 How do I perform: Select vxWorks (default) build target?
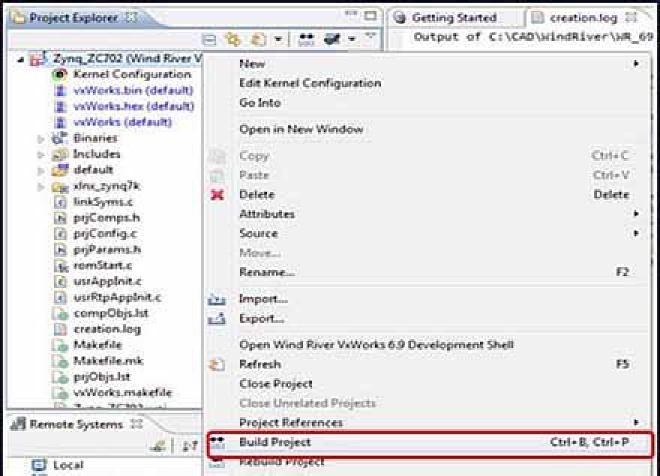[122, 122]
